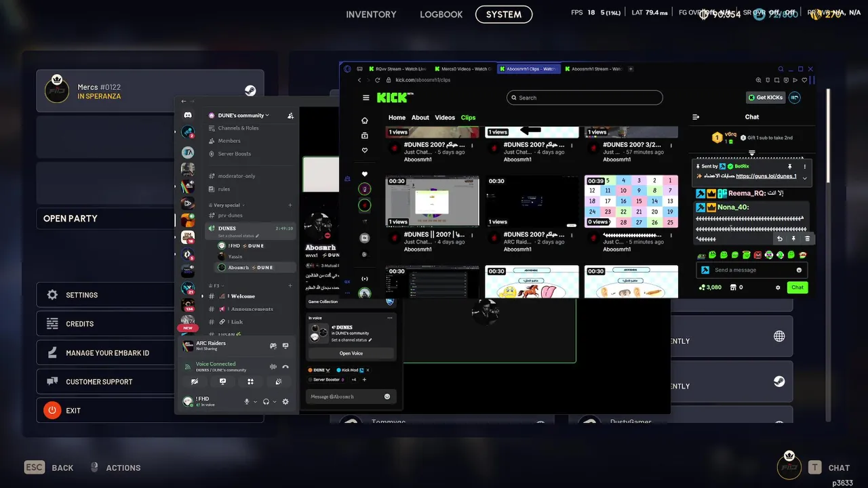Switch to the LOGBOOK tab
868x488 pixels.
pos(441,14)
